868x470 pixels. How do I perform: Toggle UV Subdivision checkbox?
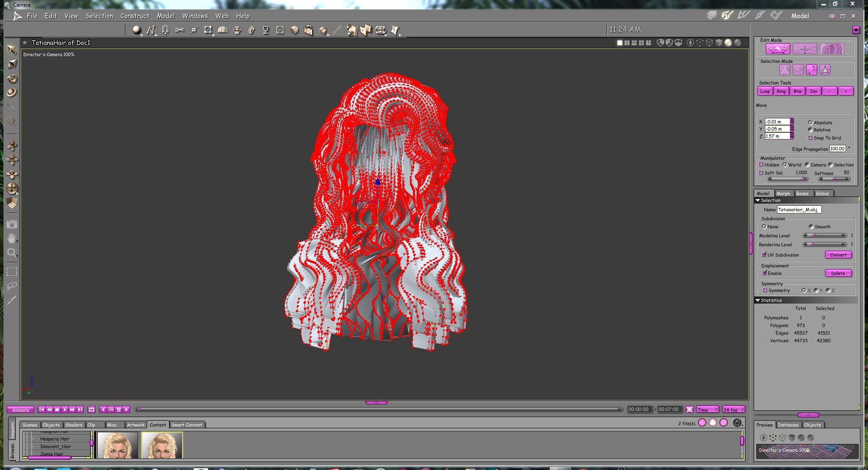pyautogui.click(x=764, y=255)
